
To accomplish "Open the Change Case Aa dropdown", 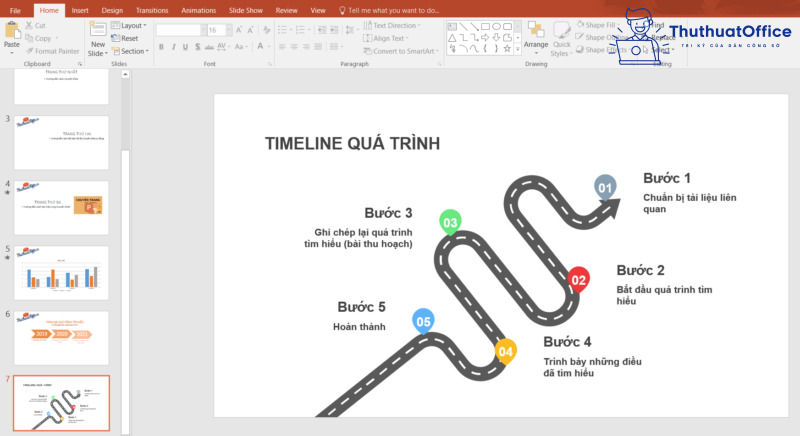I will click(x=240, y=47).
